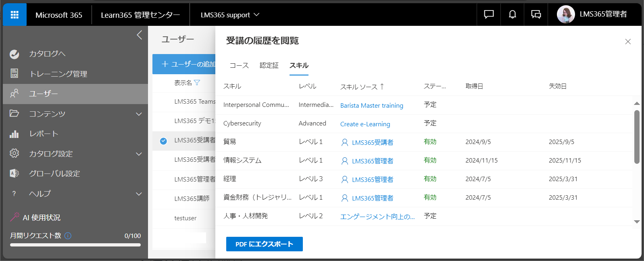Click the user icon in the 経理 row
The height and width of the screenshot is (261, 644).
tap(345, 179)
